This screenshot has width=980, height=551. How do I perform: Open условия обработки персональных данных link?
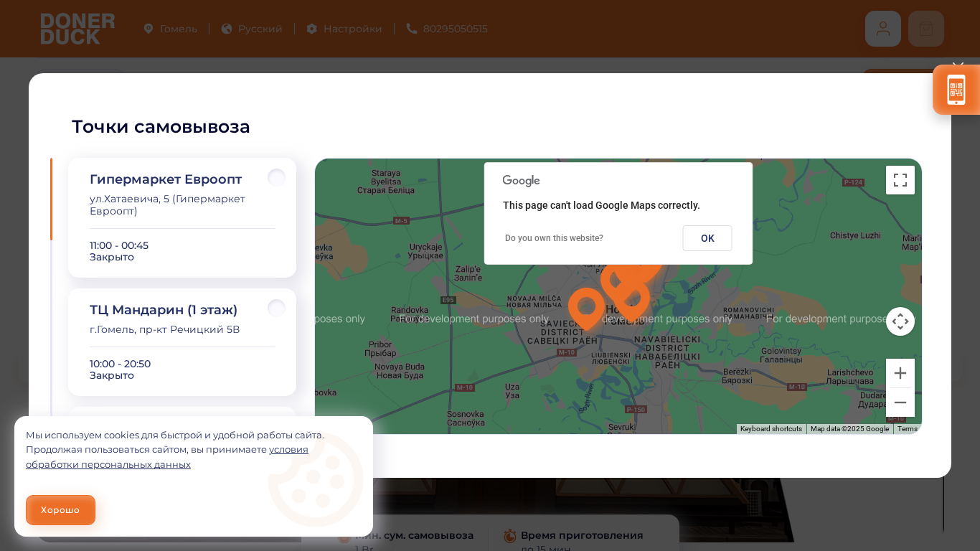click(x=167, y=457)
